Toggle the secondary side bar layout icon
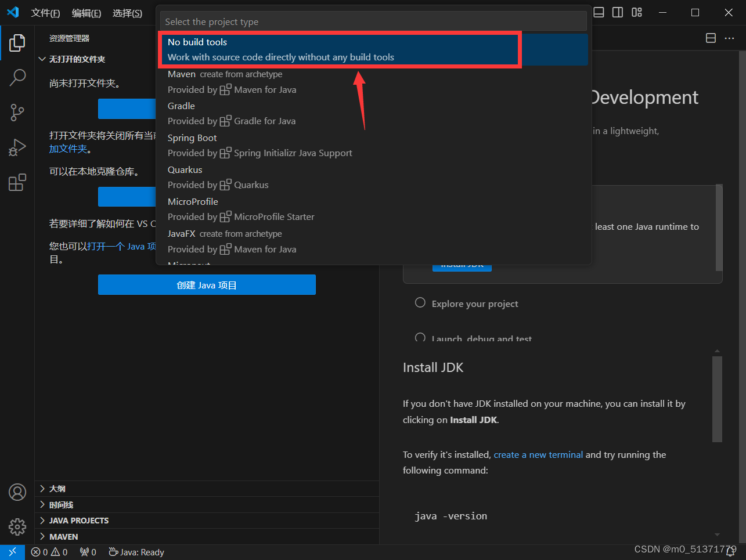Viewport: 746px width, 560px height. (x=618, y=12)
